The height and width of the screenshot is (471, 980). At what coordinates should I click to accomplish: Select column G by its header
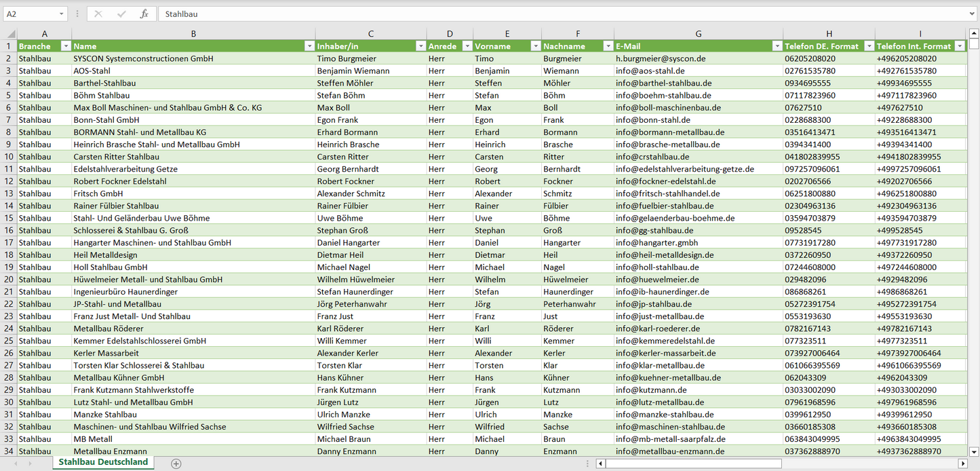(698, 34)
